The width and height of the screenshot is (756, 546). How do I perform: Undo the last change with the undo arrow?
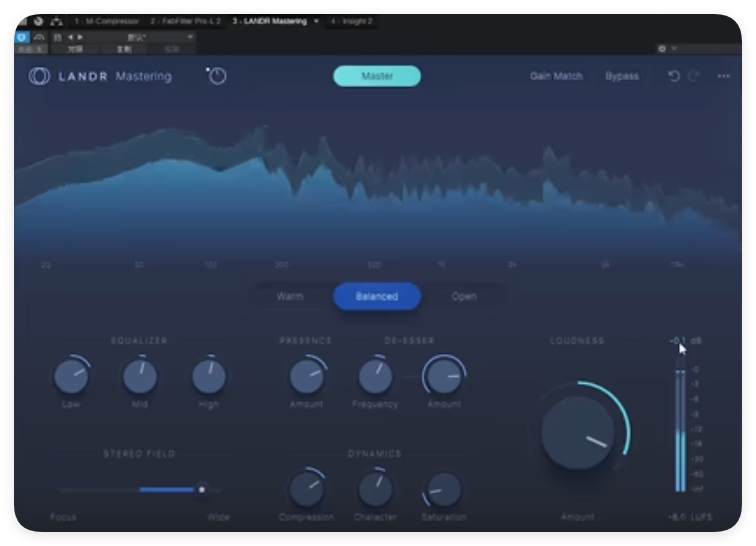[x=674, y=76]
